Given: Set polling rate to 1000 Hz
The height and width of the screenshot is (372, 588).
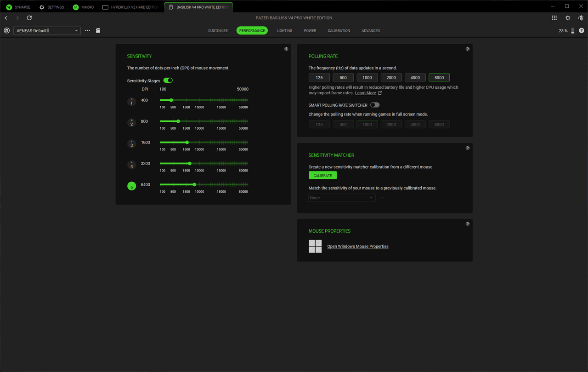Looking at the screenshot, I should click(x=367, y=78).
